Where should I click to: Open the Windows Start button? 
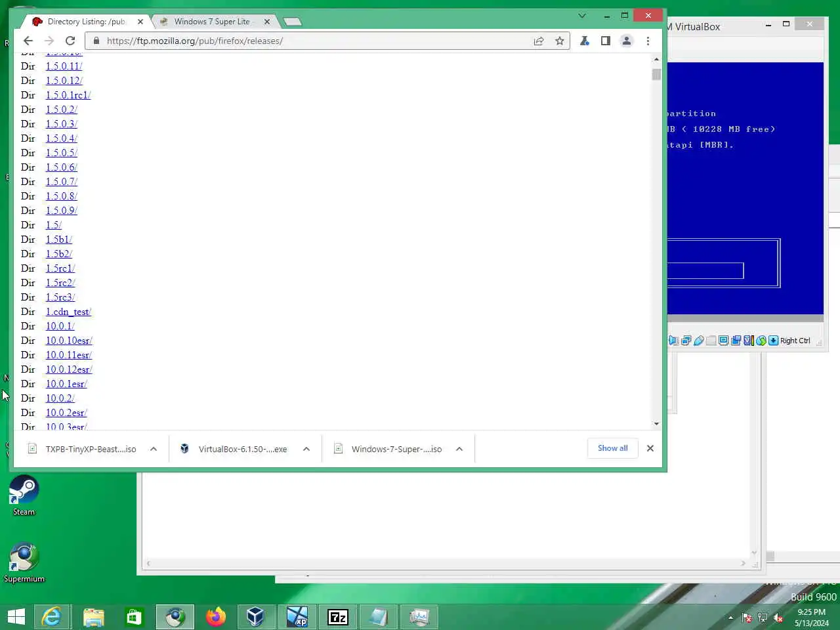coord(16,617)
